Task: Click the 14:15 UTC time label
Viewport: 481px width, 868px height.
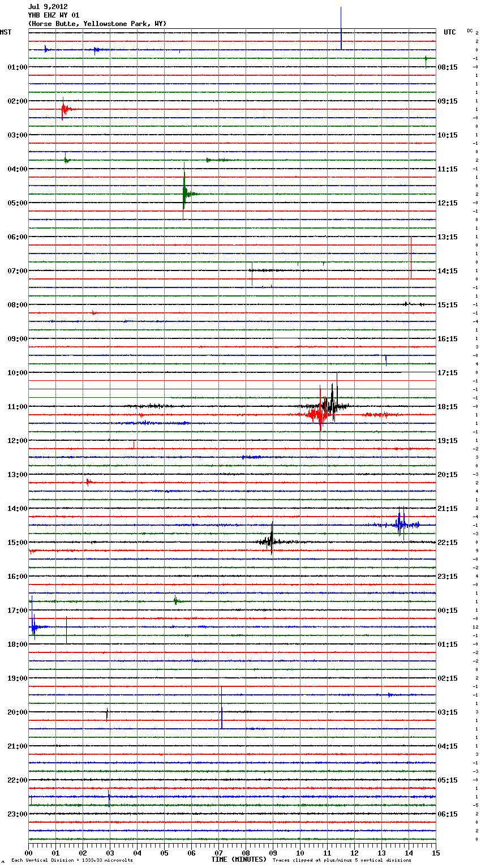Action: pyautogui.click(x=448, y=271)
